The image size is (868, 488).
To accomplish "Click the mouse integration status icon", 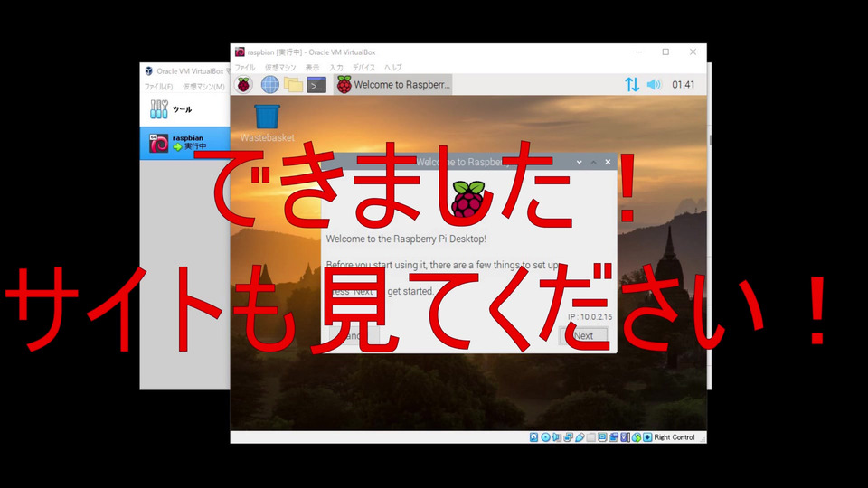I will pos(636,437).
